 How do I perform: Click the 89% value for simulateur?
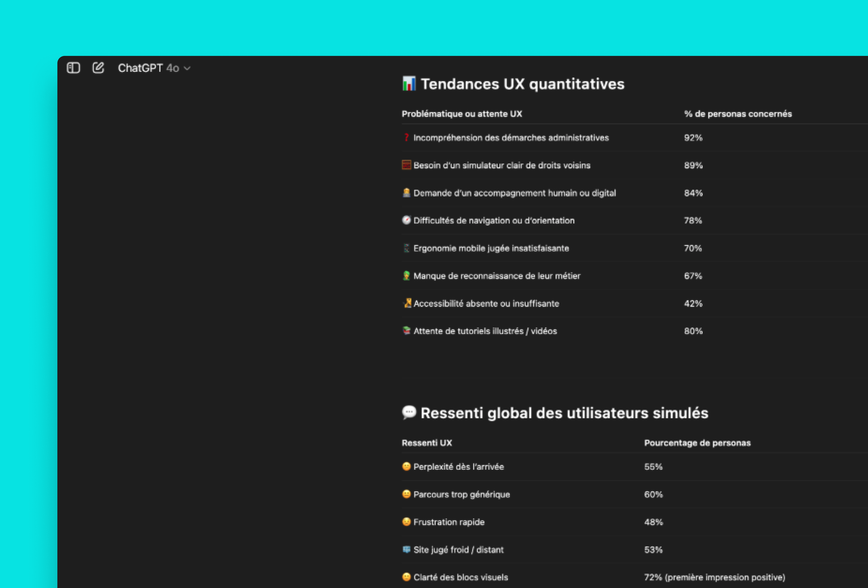693,165
